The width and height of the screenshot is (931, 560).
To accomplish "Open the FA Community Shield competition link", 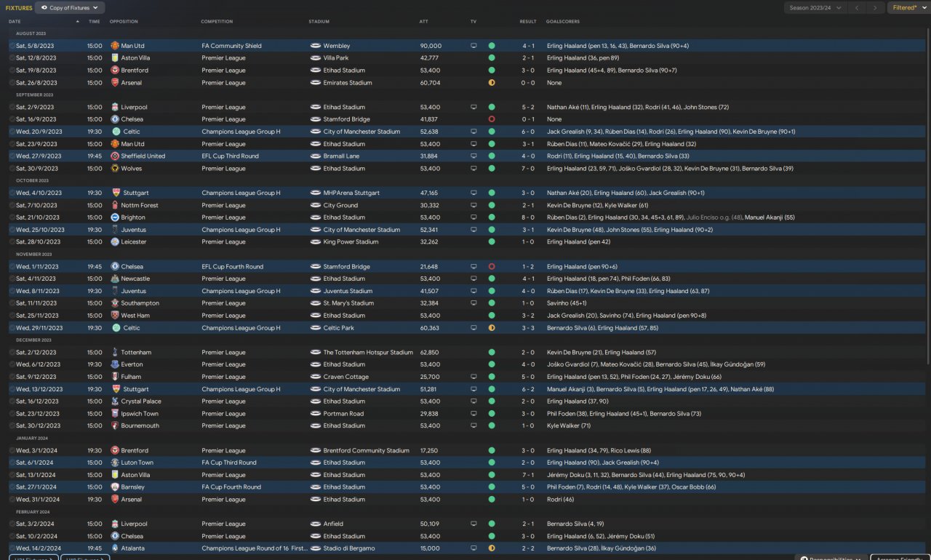I will pos(231,46).
